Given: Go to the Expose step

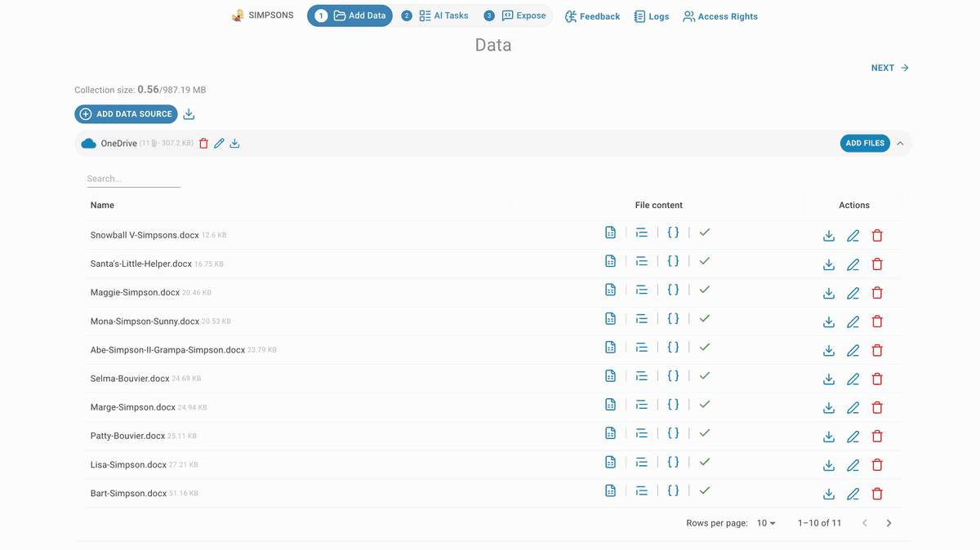Looking at the screenshot, I should 515,16.
